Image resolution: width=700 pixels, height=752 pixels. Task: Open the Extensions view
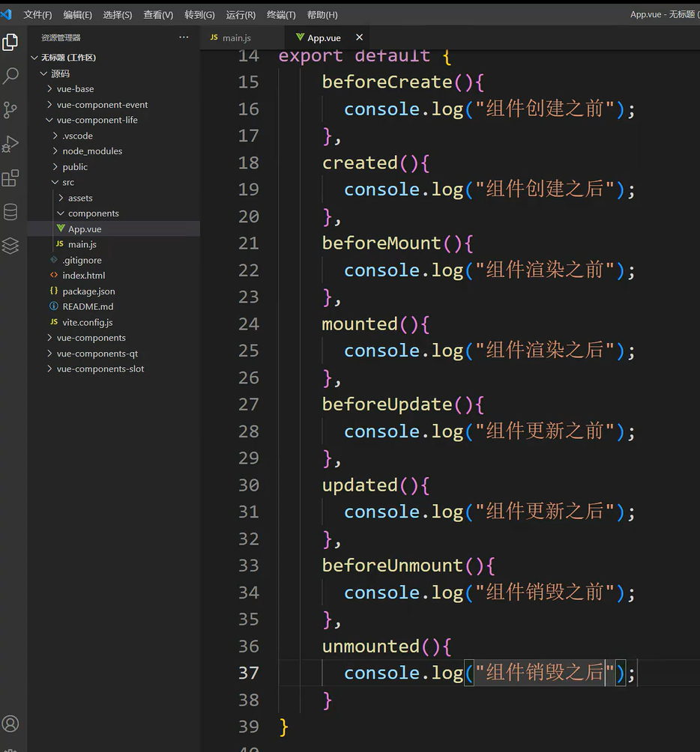pyautogui.click(x=10, y=178)
